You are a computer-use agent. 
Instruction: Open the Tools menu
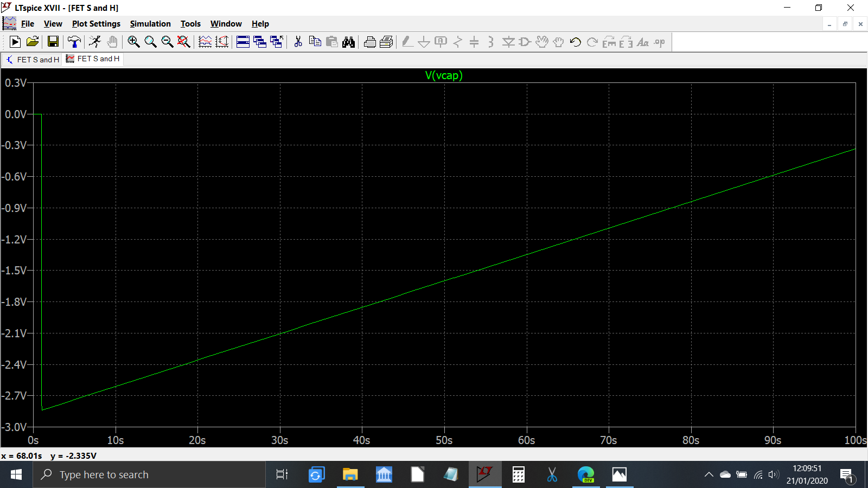pyautogui.click(x=190, y=24)
